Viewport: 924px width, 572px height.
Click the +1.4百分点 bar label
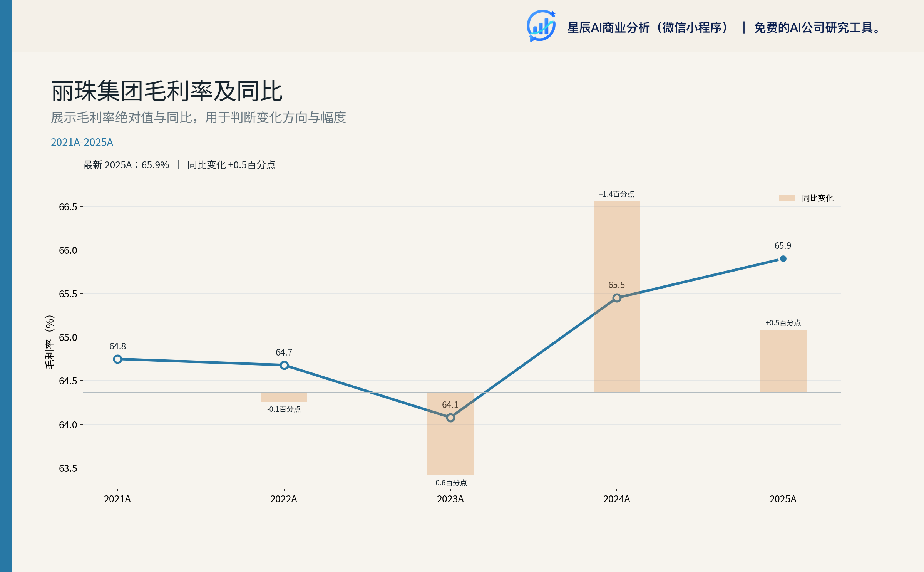click(x=617, y=194)
